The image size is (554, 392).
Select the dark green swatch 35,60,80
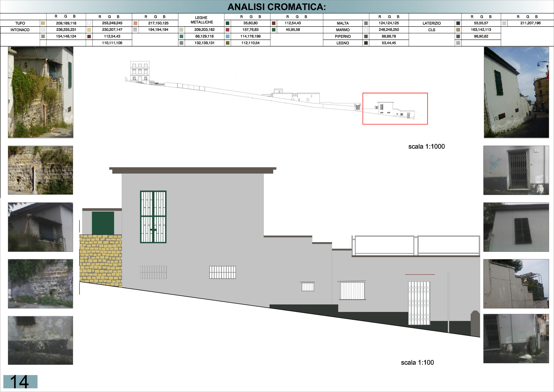(227, 23)
